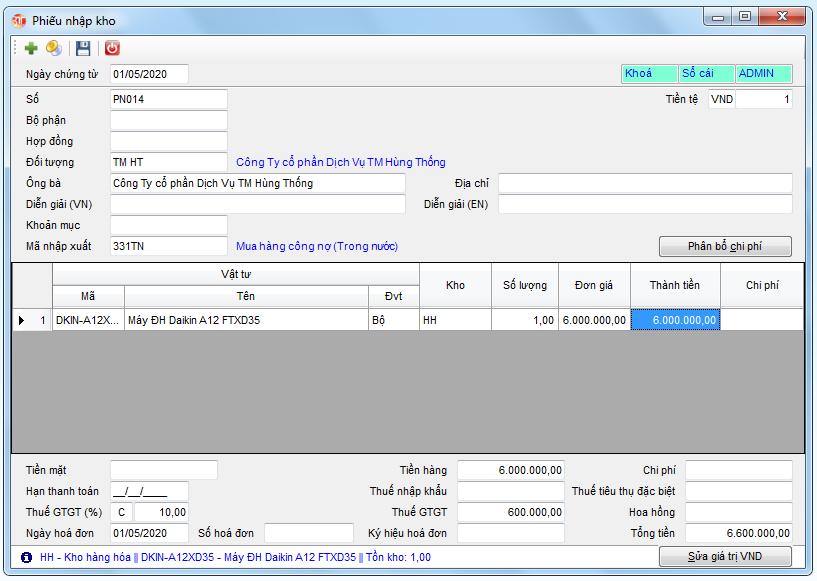This screenshot has width=817, height=581.
Task: Click the app logo in the title bar
Action: (18, 18)
